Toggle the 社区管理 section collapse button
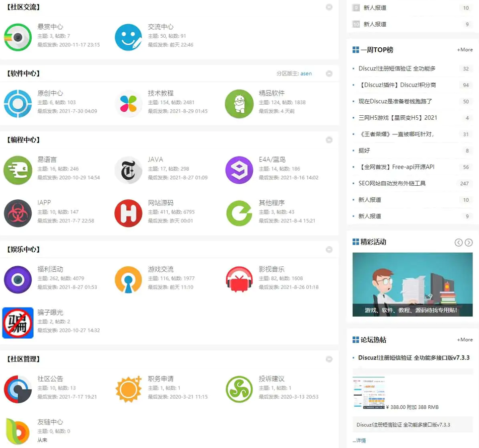Viewport: 479px width, 448px height. pyautogui.click(x=329, y=359)
